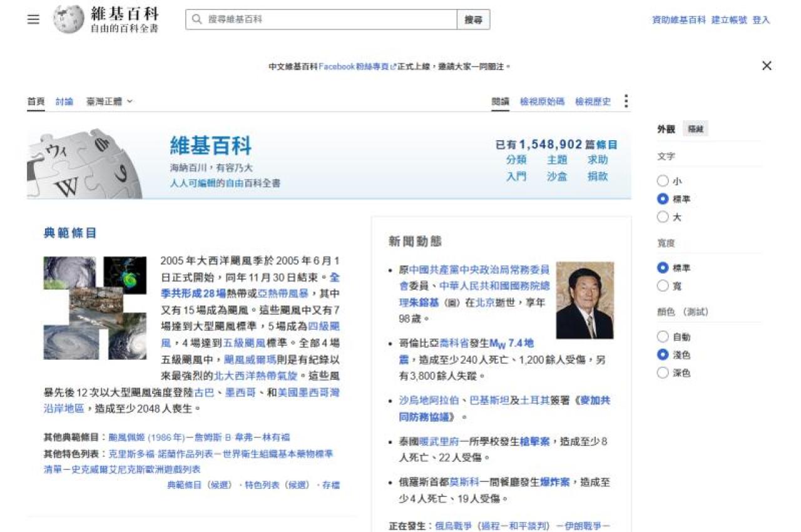
Task: Open the 林有福 featured article link
Action: (275, 437)
